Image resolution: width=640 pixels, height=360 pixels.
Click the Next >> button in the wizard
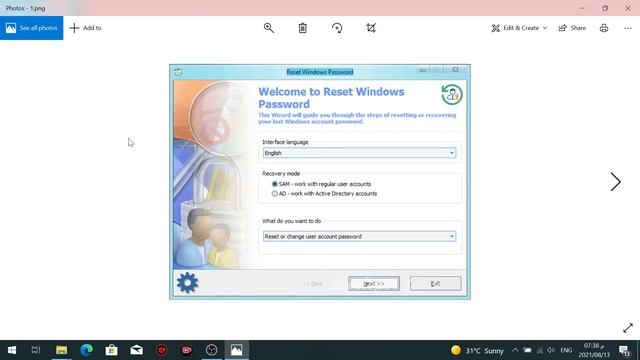[373, 283]
